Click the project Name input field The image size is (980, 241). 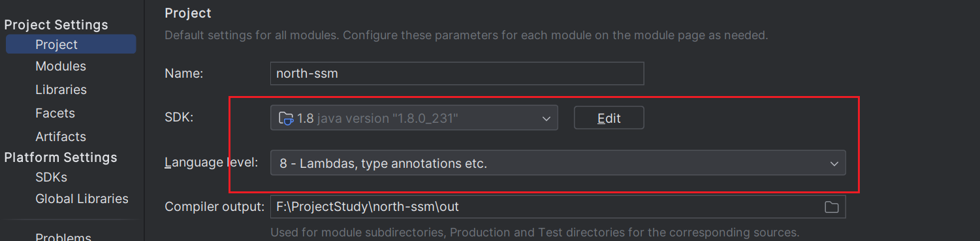click(x=457, y=73)
